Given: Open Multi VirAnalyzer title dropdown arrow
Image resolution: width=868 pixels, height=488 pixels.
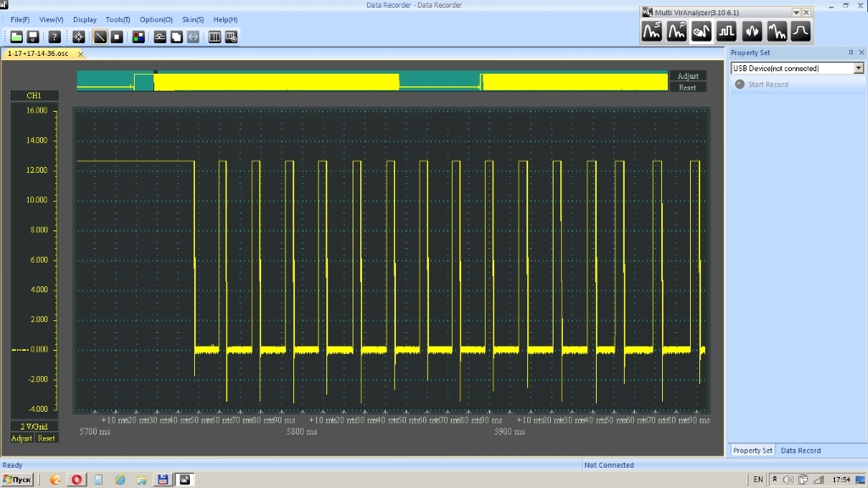Looking at the screenshot, I should pos(796,13).
